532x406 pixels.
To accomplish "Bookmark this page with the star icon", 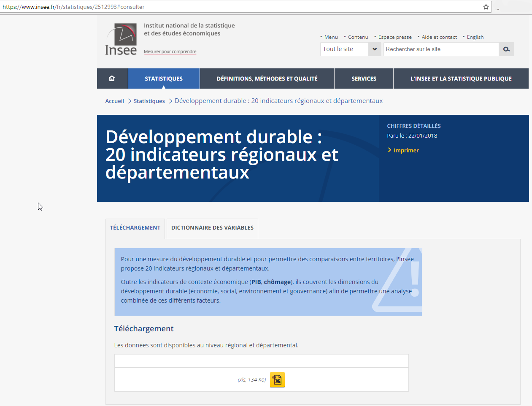I will 486,7.
